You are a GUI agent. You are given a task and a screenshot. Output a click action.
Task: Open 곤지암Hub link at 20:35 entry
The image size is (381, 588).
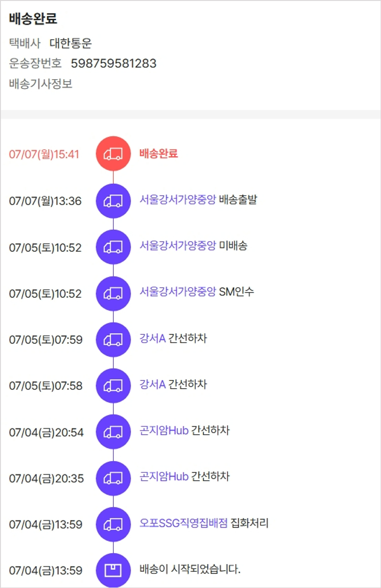click(x=164, y=477)
